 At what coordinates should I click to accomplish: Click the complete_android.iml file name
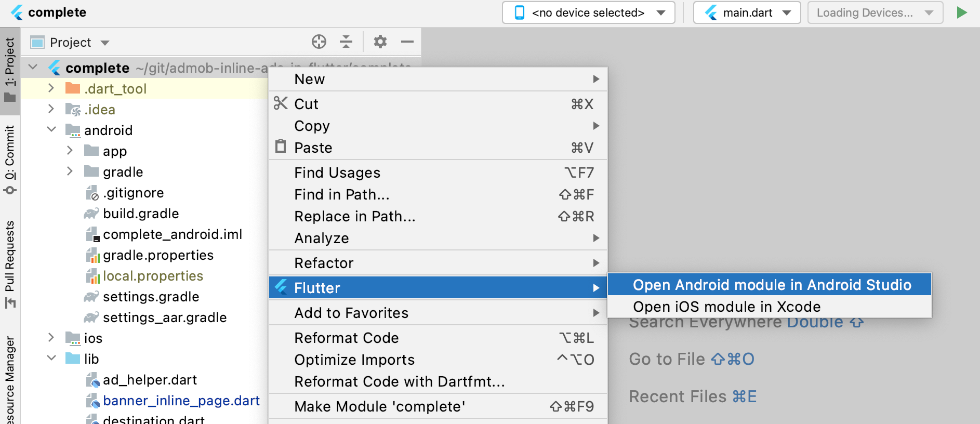tap(173, 234)
